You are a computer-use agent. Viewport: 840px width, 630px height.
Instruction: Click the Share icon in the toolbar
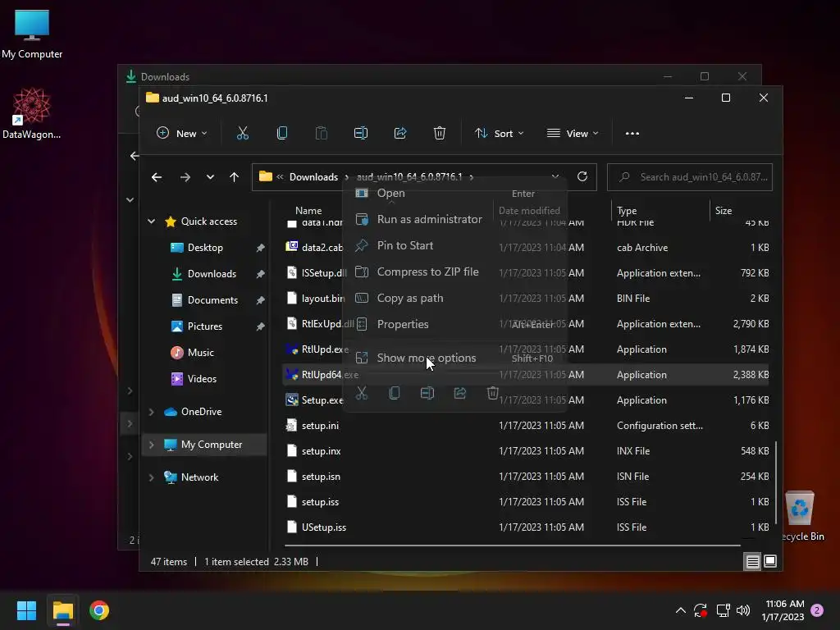coord(400,134)
